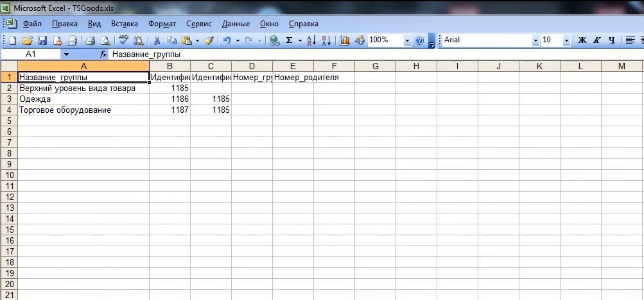Toggle underline formatting with the Ч button
Viewport: 644px width, 300px height.
tap(611, 40)
